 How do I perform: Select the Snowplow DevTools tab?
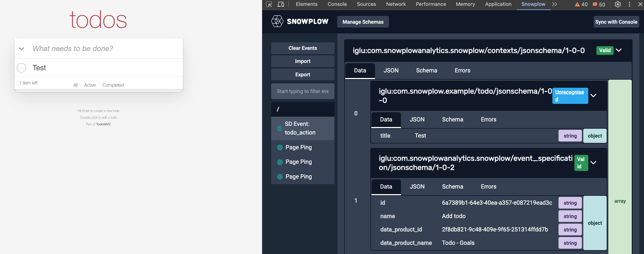[x=533, y=4]
